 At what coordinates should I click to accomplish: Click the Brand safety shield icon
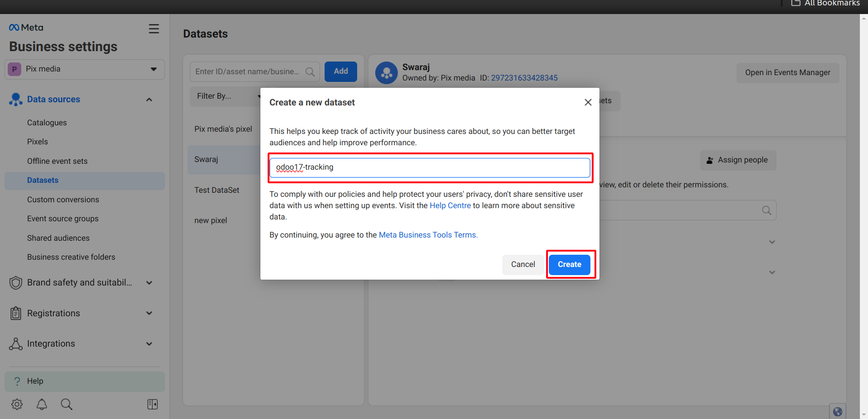point(16,283)
